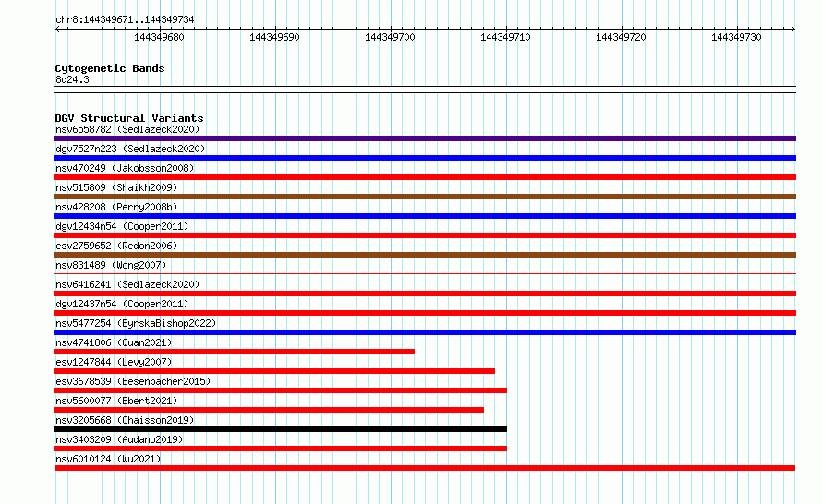
Task: Click the thin red nsv831489 variant line
Action: coord(425,273)
